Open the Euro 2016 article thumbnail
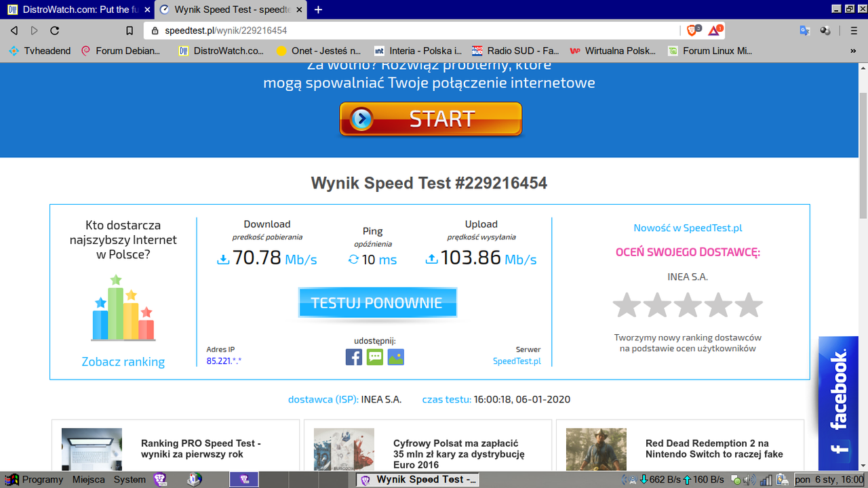This screenshot has width=868, height=488. (x=344, y=449)
